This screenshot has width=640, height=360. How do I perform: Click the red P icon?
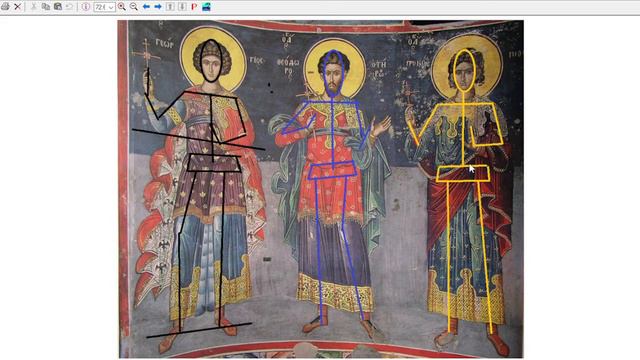pos(194,7)
